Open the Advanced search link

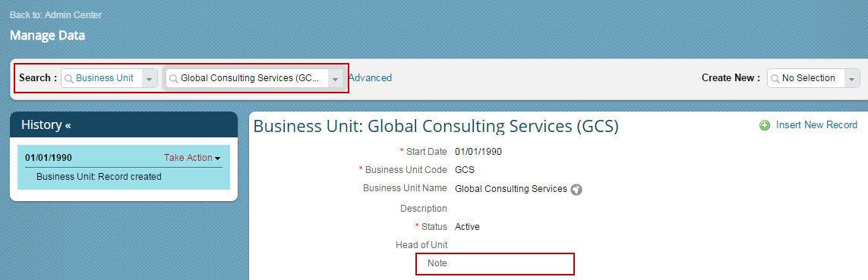(371, 78)
